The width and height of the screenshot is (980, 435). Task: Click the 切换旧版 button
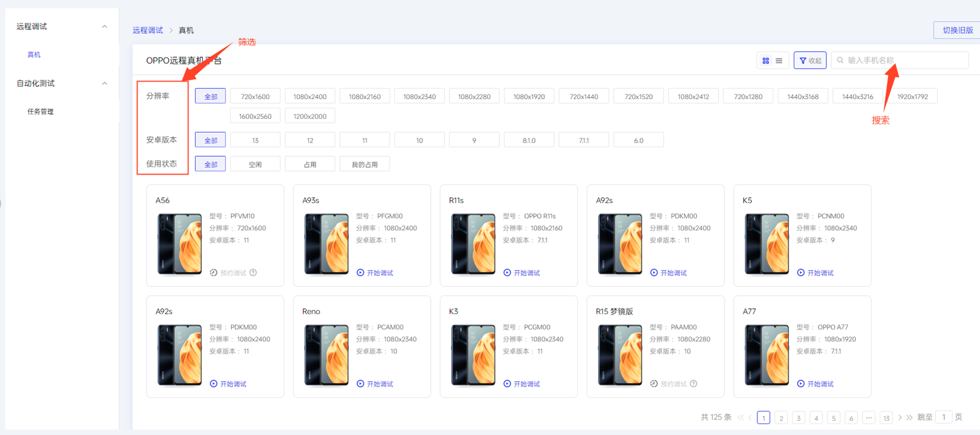click(957, 30)
